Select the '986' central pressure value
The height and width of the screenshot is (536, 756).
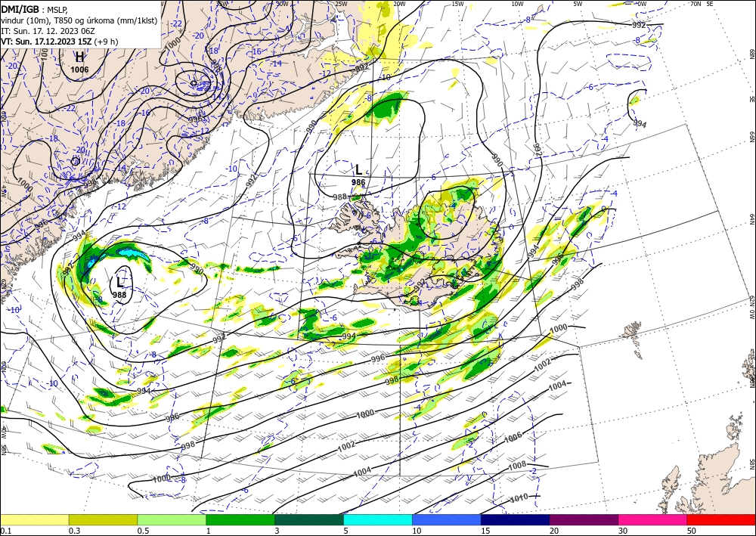pyautogui.click(x=358, y=183)
